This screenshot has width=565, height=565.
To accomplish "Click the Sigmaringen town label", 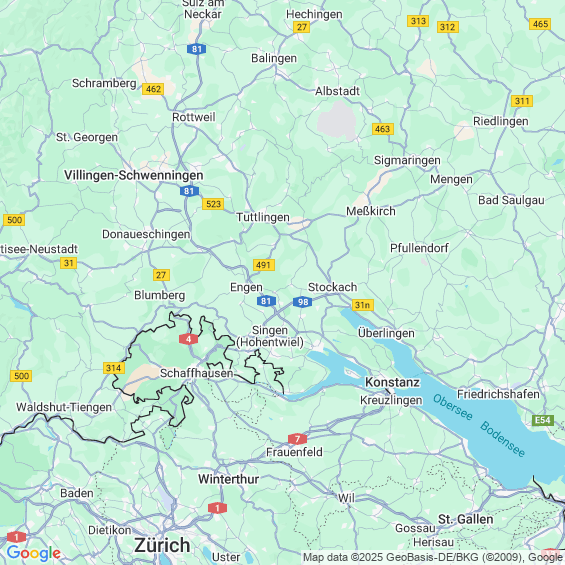I will pos(407,160).
